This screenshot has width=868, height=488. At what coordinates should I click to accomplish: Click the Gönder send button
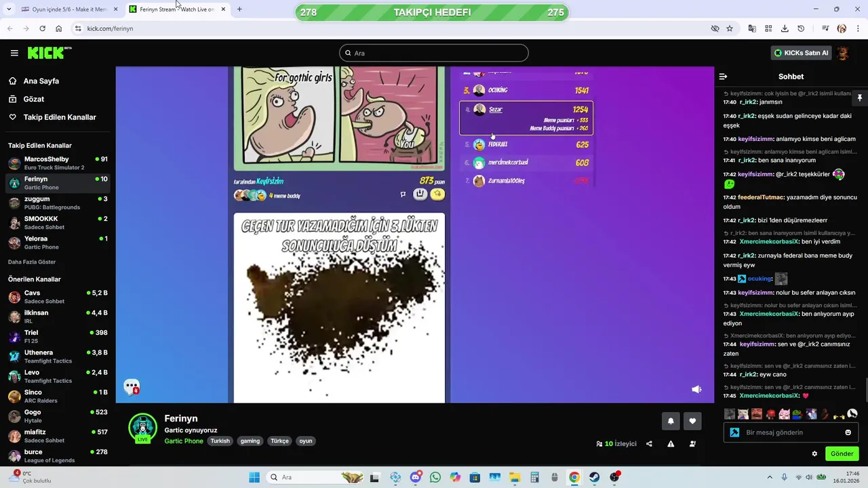tap(842, 453)
